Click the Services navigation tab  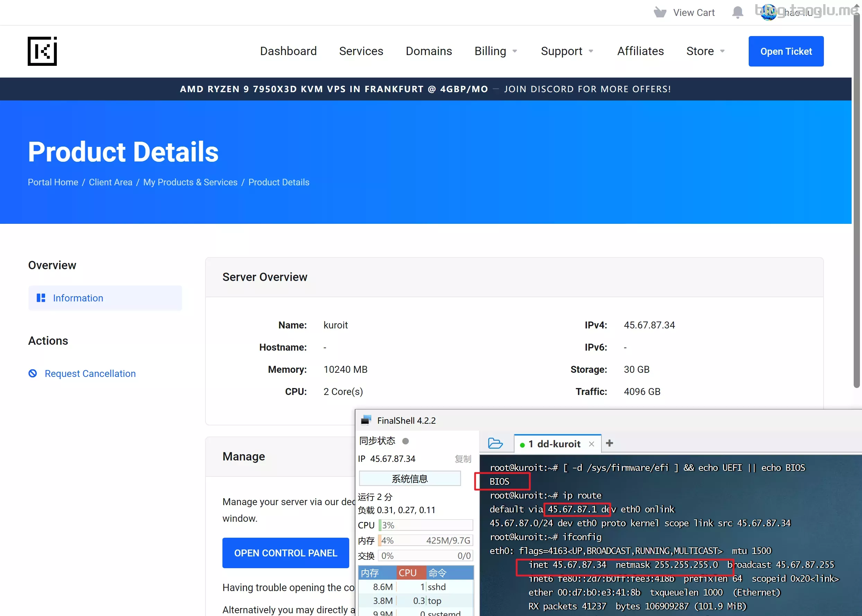pos(361,51)
